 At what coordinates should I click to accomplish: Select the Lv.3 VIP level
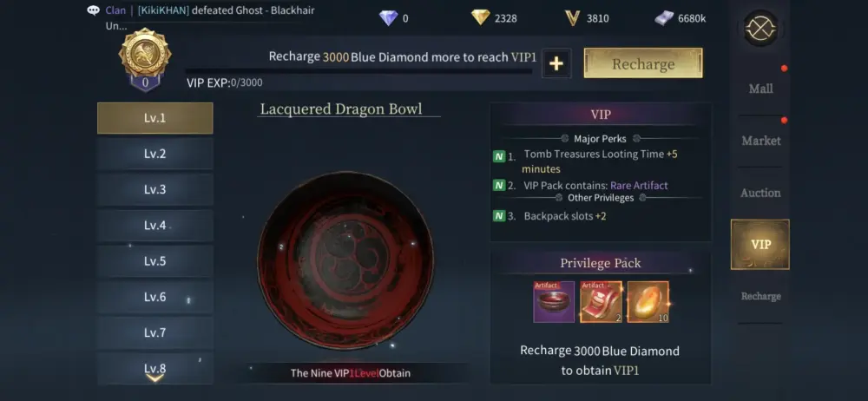point(155,189)
